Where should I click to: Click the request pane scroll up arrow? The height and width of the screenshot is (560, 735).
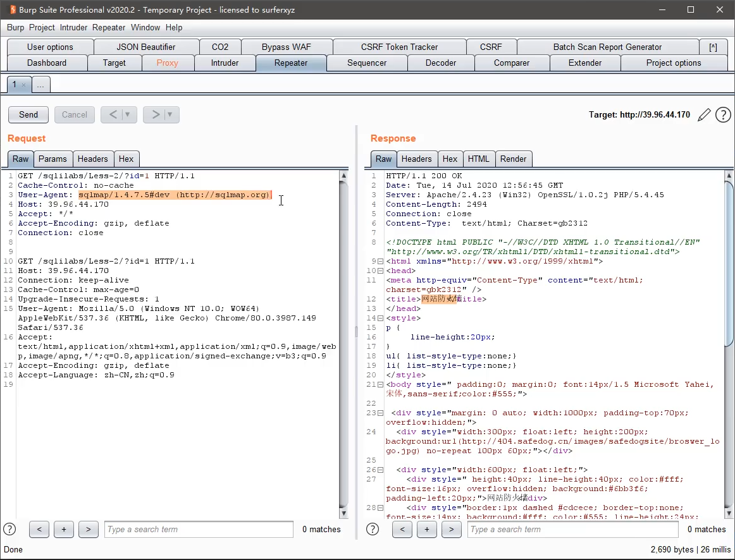coord(343,176)
